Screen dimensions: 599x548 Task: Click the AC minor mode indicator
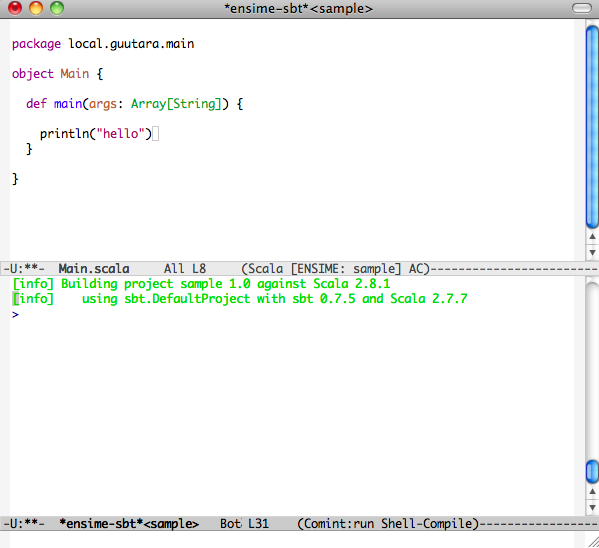(416, 269)
